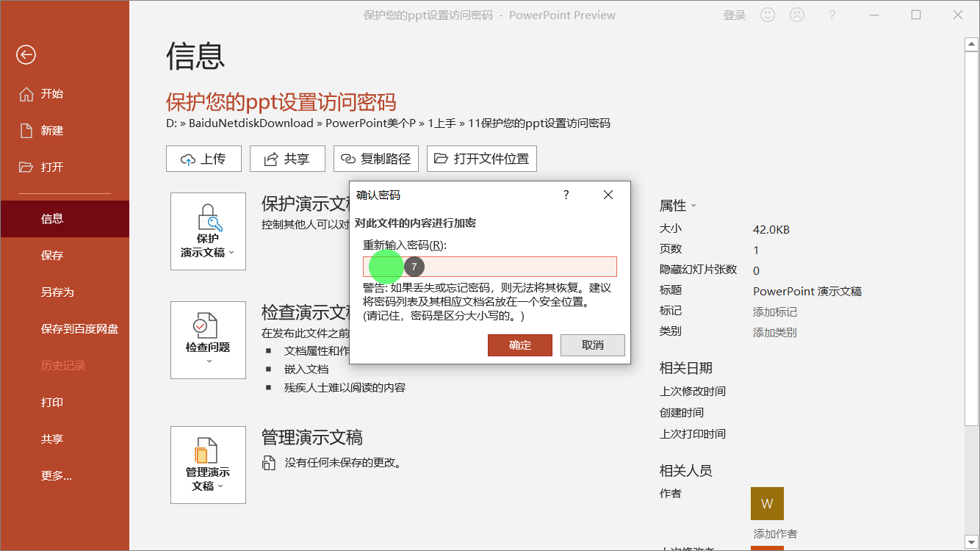
Task: Click the 上传 upload button
Action: pos(203,159)
